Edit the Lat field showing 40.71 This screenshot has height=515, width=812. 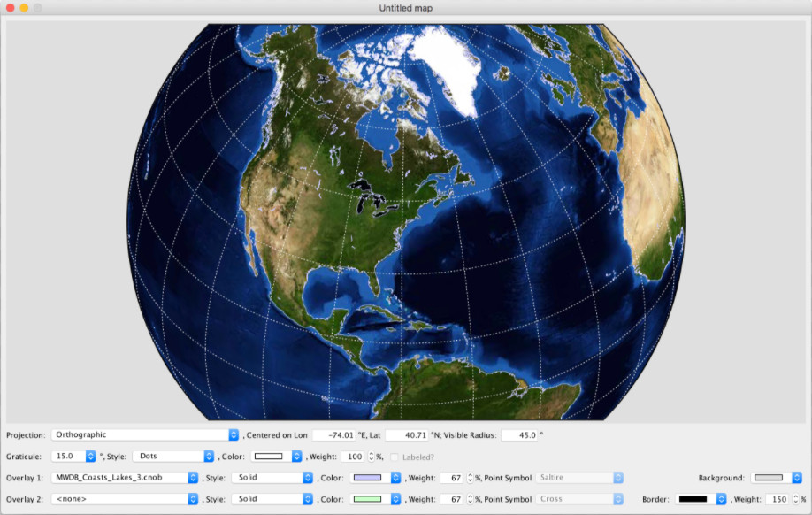point(407,435)
